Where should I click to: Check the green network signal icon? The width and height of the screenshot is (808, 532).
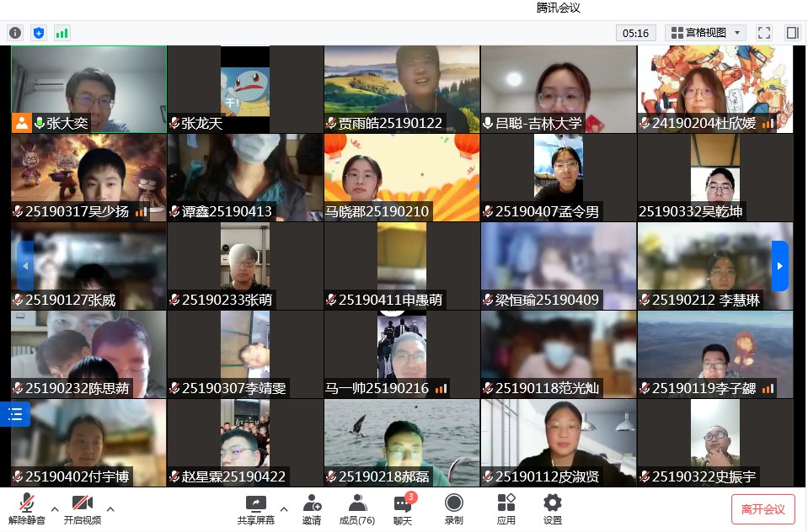[62, 33]
